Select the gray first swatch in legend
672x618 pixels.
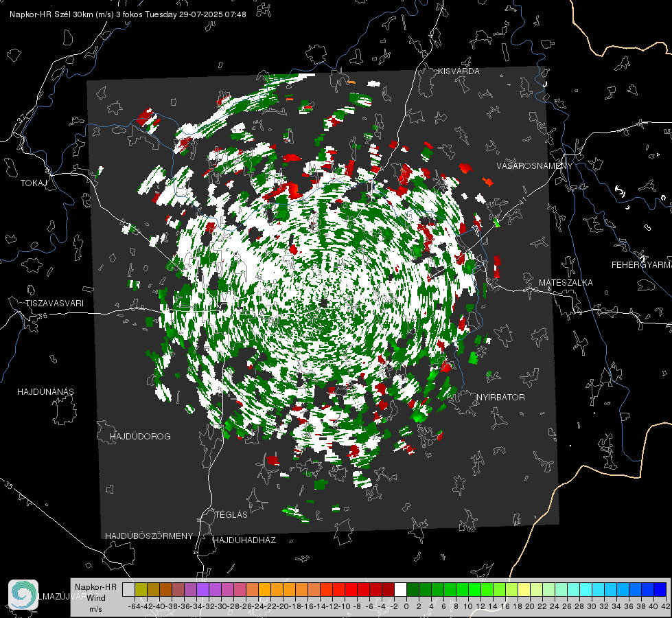[128, 589]
